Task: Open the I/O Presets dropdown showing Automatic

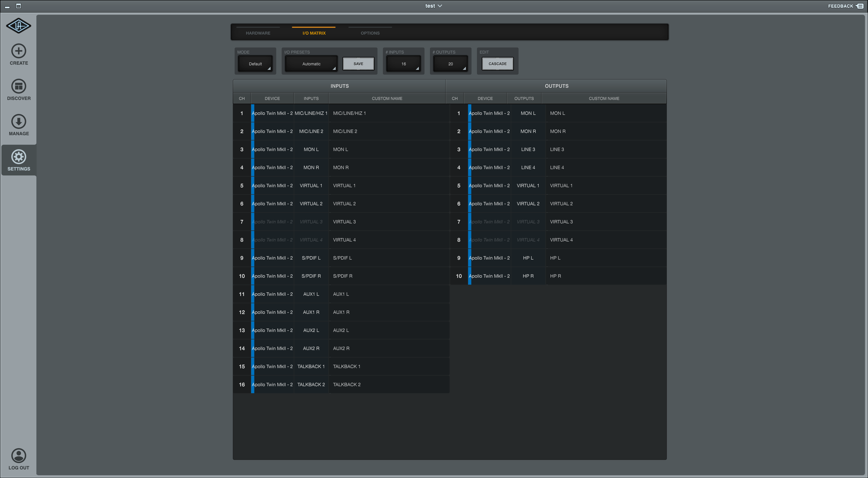Action: point(311,64)
